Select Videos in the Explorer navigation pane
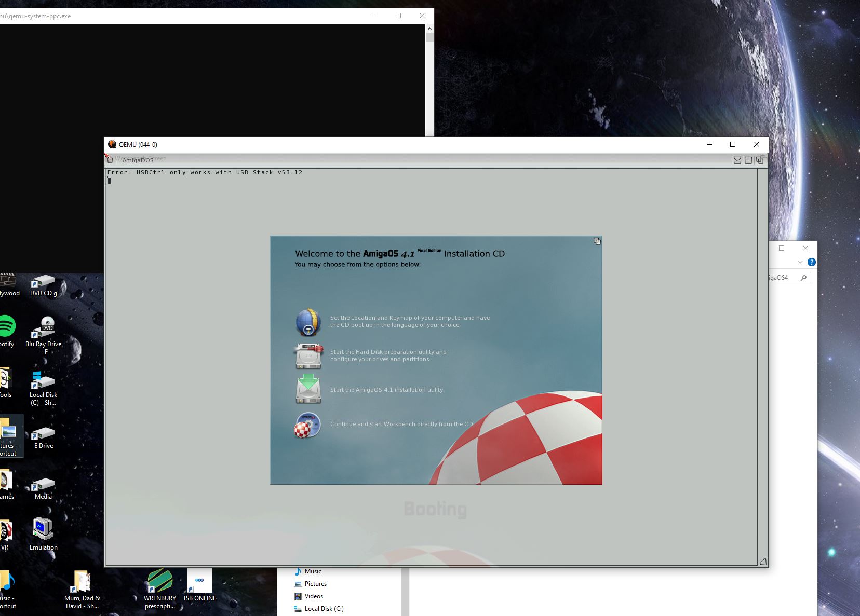This screenshot has height=616, width=860. tap(314, 596)
